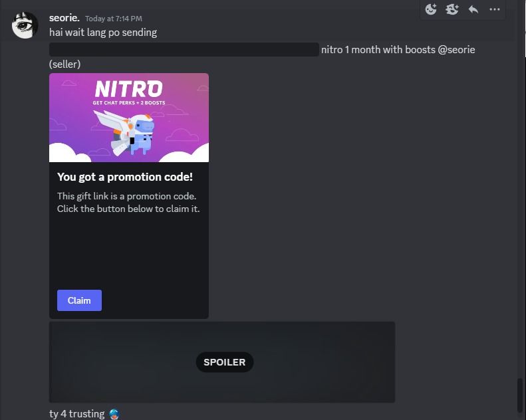Claim the Nitro promotion code
Screen dimensions: 526x420
tap(79, 300)
